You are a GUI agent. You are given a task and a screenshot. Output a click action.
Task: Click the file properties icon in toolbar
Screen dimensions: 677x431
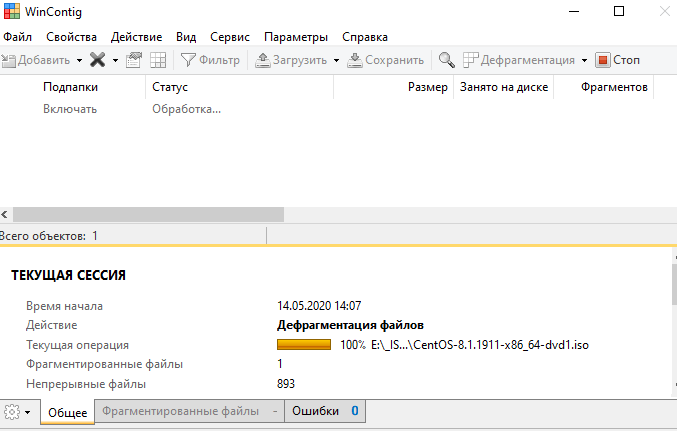click(x=134, y=60)
